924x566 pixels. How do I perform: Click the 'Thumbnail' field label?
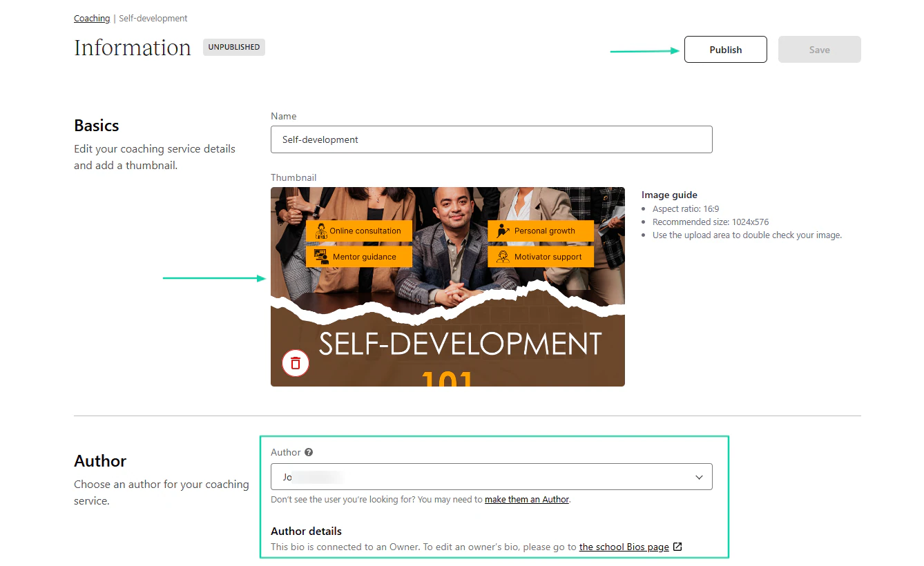(x=293, y=177)
